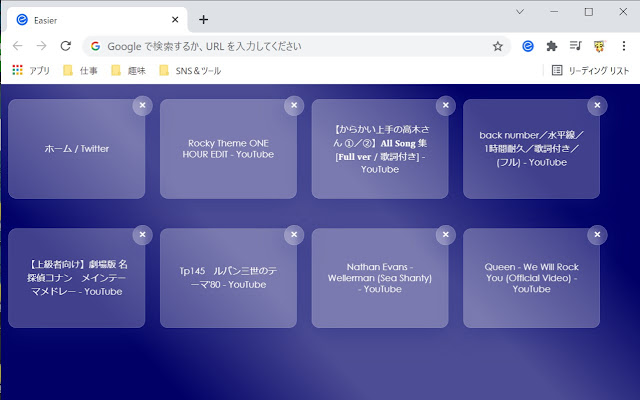Select the Easier browser tab
Image resolution: width=640 pixels, height=400 pixels.
click(97, 20)
